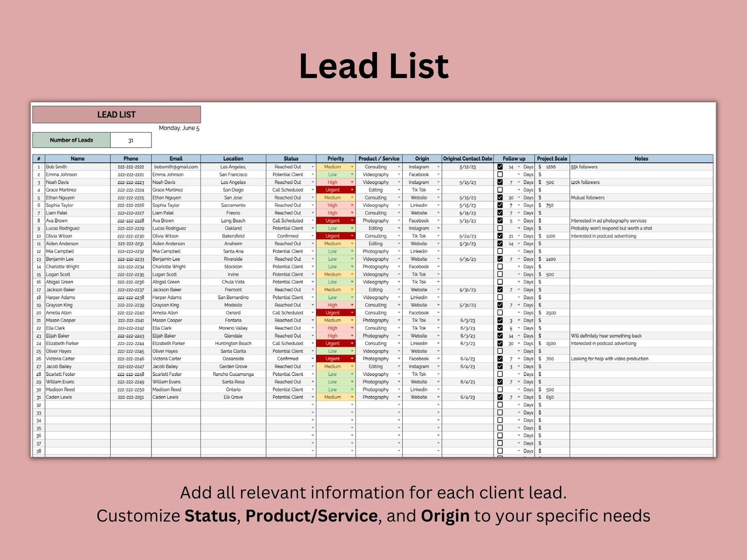Select the Priority column header
The width and height of the screenshot is (747, 560).
[x=336, y=159]
